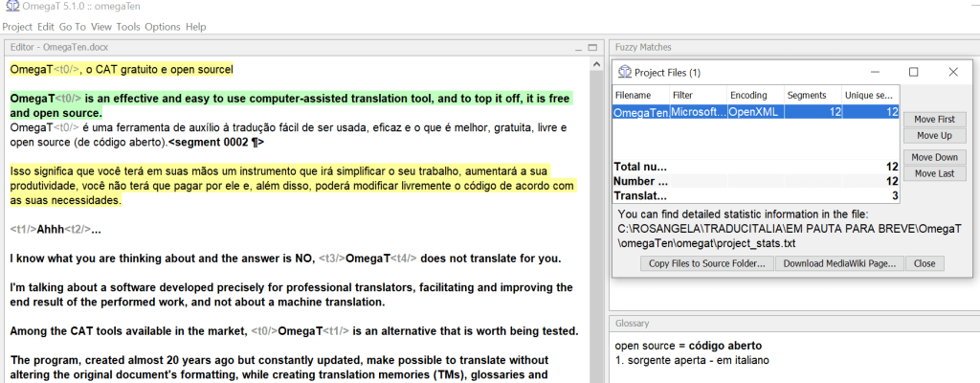
Task: Click the Project Files dialog icon
Action: tap(624, 73)
